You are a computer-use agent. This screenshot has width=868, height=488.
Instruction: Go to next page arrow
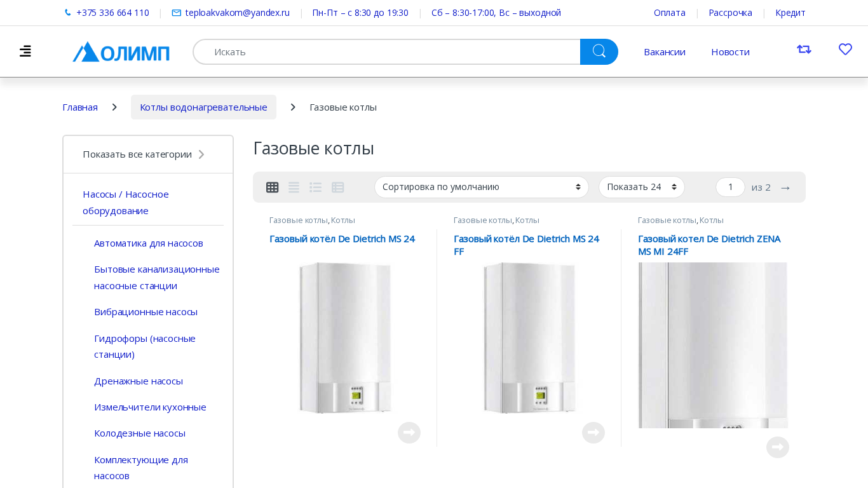[x=785, y=187]
